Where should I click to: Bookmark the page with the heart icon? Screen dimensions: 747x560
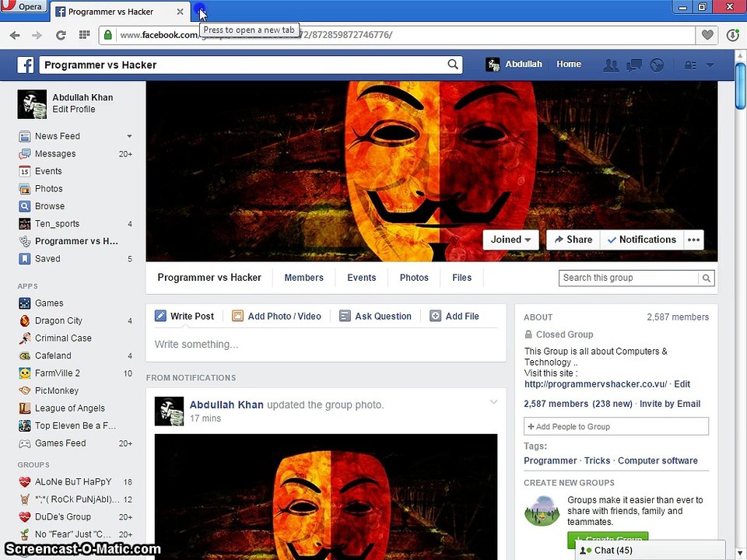[x=707, y=35]
